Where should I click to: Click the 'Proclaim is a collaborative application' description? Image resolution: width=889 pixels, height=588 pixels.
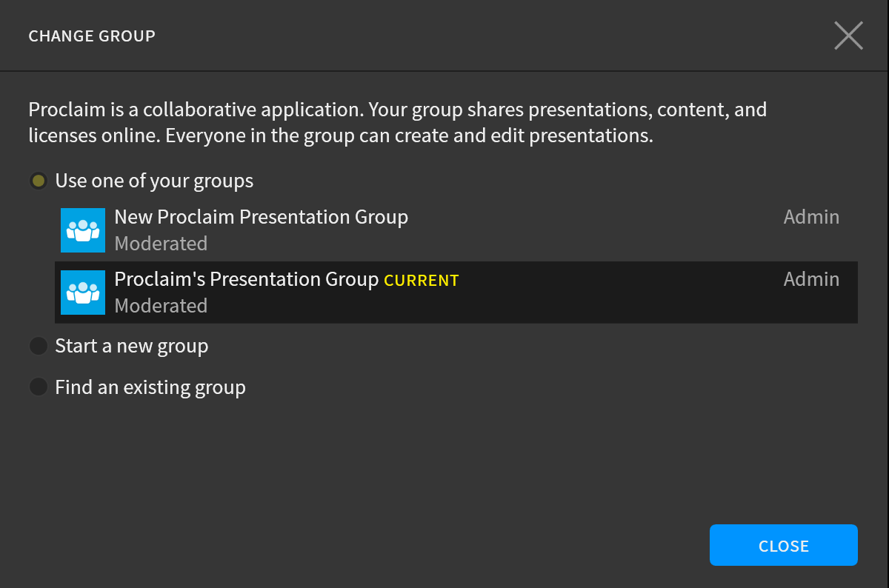[x=397, y=123]
